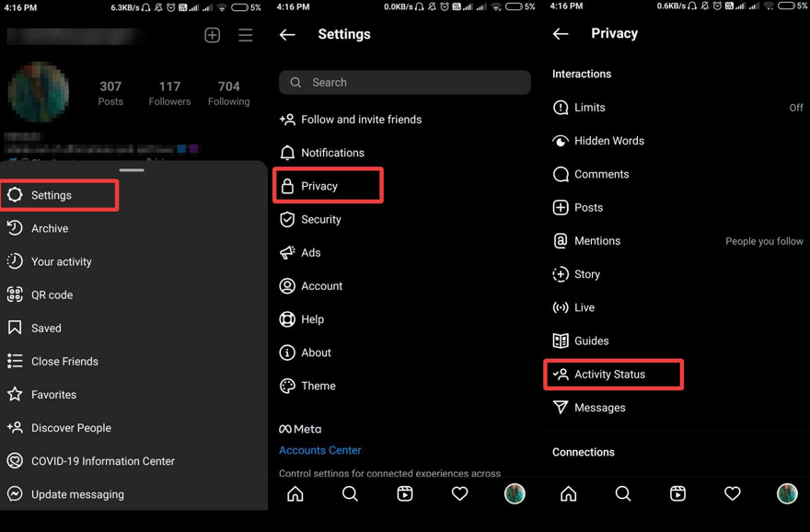Open Theme palette entry
The height and width of the screenshot is (532, 810).
(x=404, y=386)
